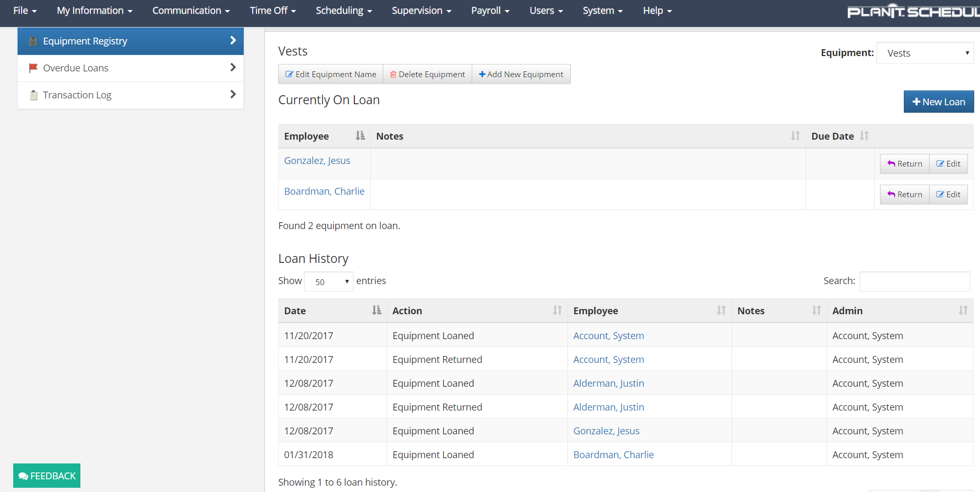Open the Scheduling menu
980x492 pixels.
pos(344,11)
